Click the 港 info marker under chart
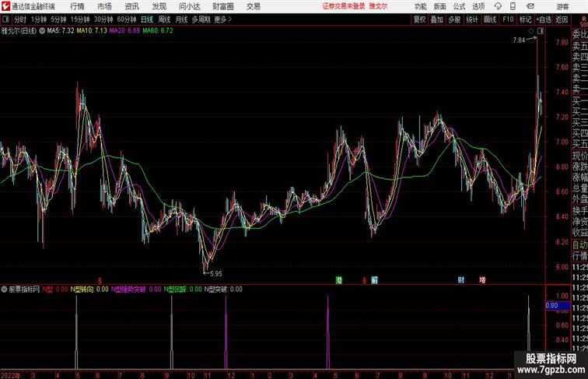The height and width of the screenshot is (379, 588). pyautogui.click(x=339, y=280)
